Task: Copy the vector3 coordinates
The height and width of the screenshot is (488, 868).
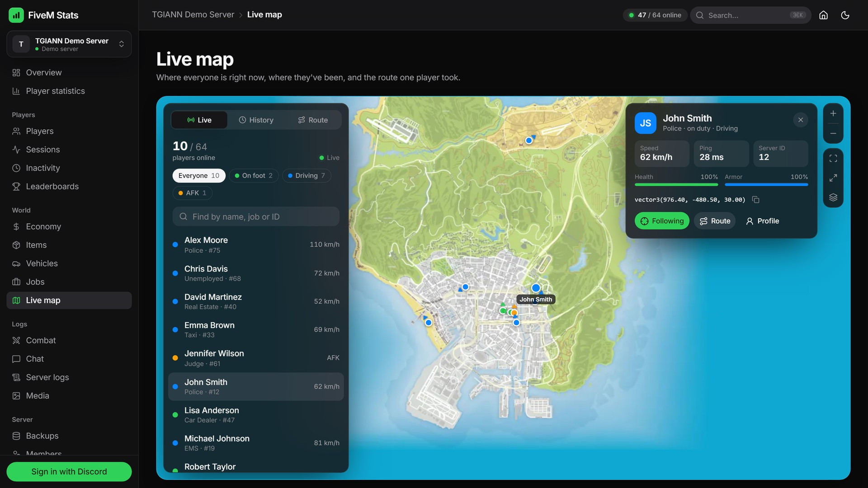Action: [755, 200]
